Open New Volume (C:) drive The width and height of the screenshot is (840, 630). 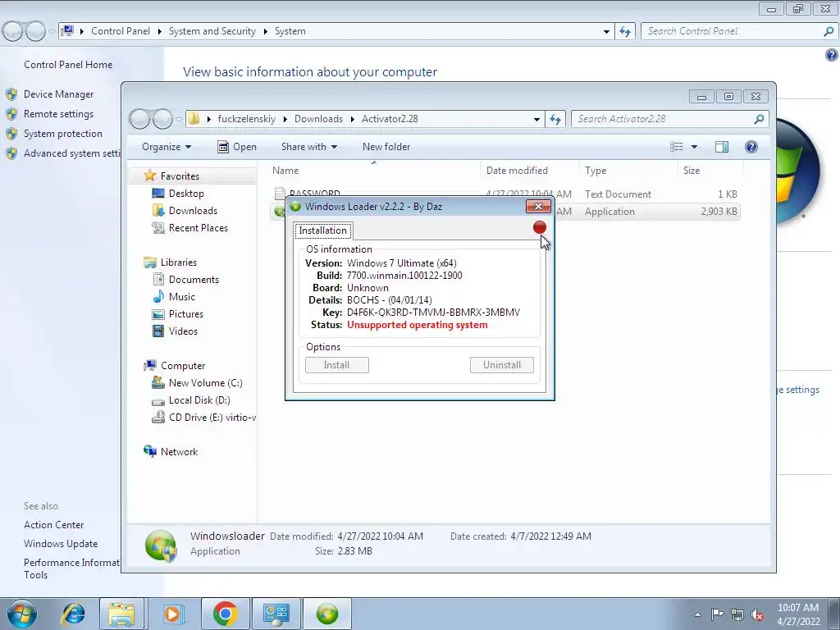pos(205,383)
